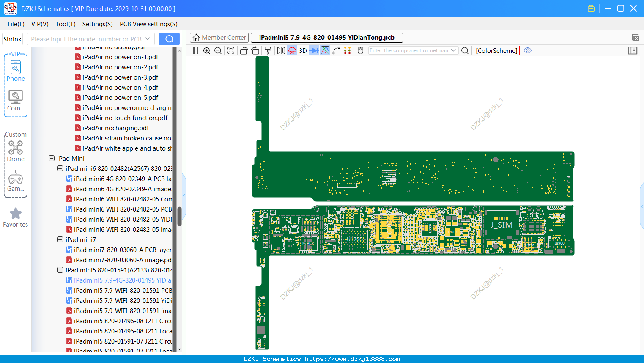Open the VIP(V) menu
This screenshot has width=644, height=363.
(40, 24)
